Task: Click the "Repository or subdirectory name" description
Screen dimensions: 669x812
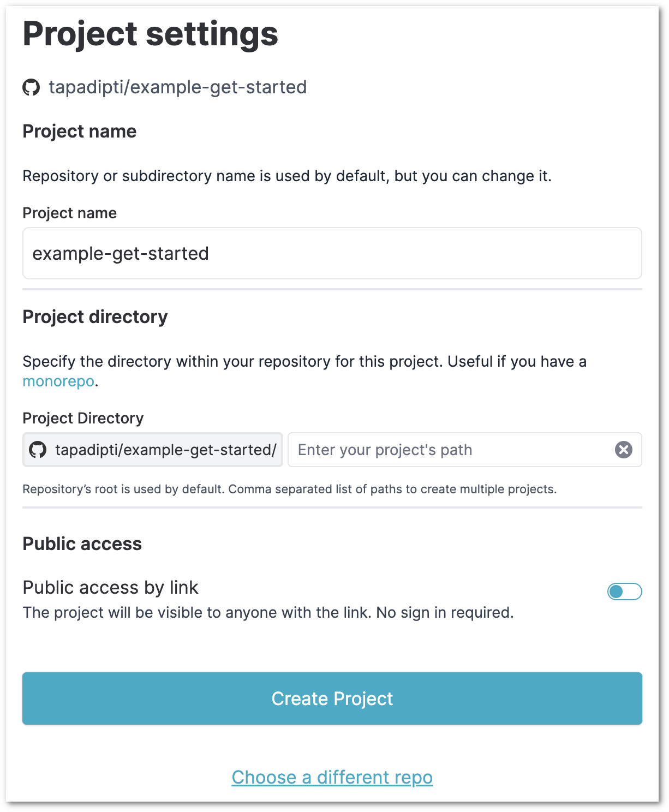Action: 286,176
